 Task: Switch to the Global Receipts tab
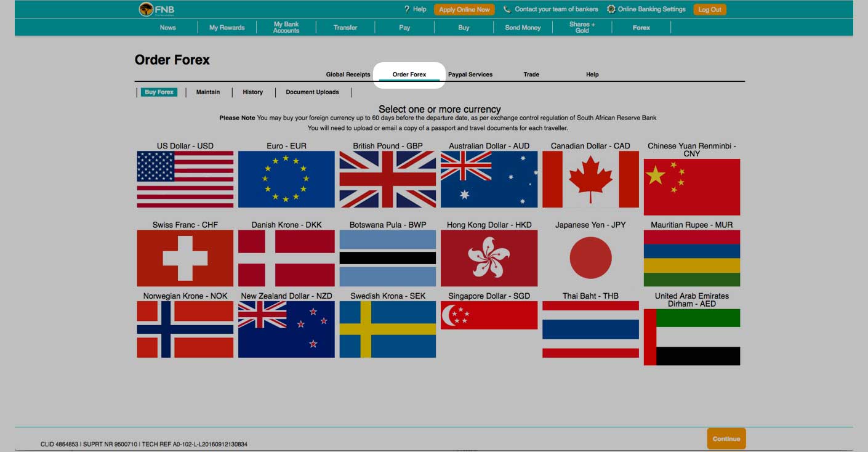348,75
